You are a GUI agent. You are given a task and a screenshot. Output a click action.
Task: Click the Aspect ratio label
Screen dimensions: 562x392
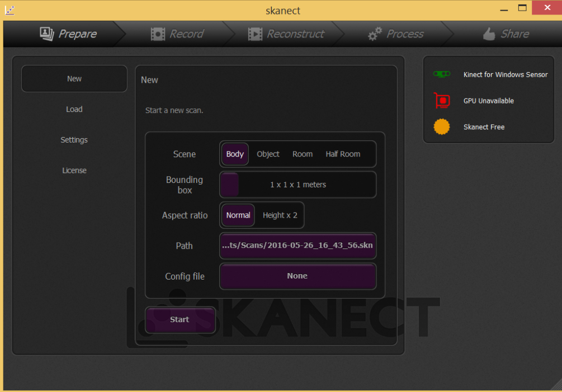click(x=185, y=215)
